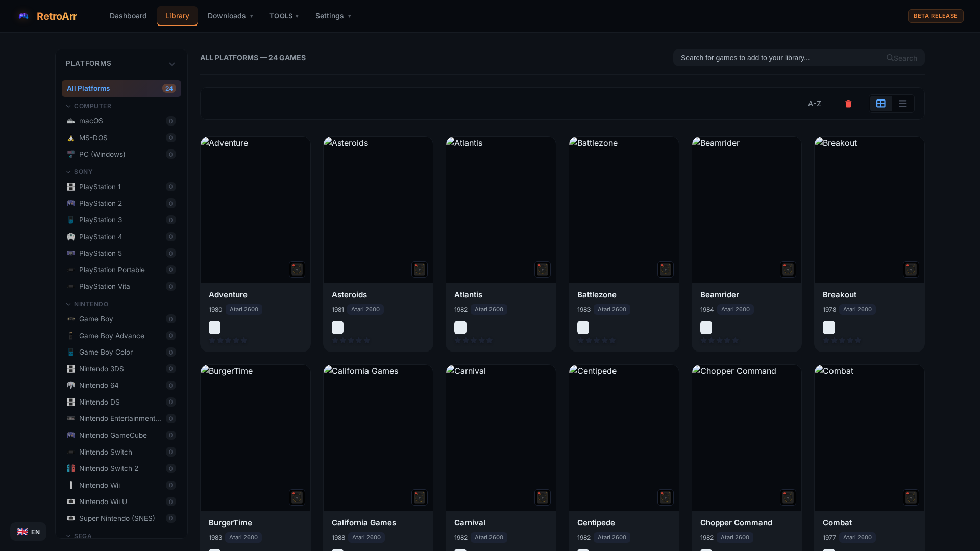Switch to list view layout
This screenshot has width=980, height=551.
(x=902, y=104)
